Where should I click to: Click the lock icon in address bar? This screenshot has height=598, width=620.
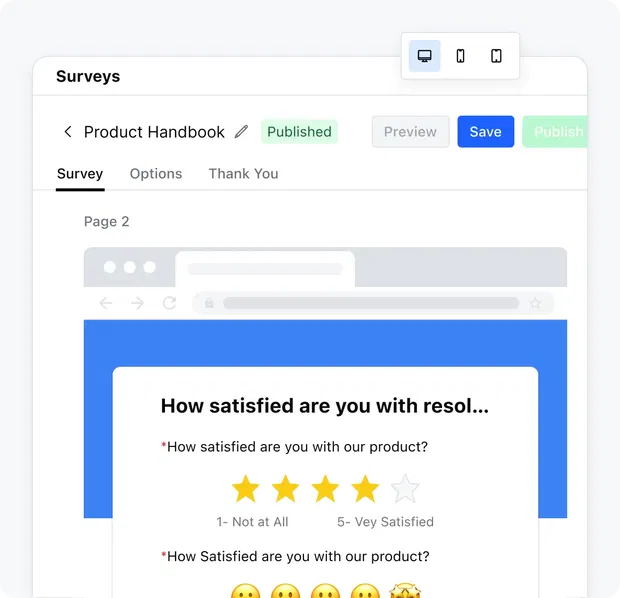pos(209,303)
